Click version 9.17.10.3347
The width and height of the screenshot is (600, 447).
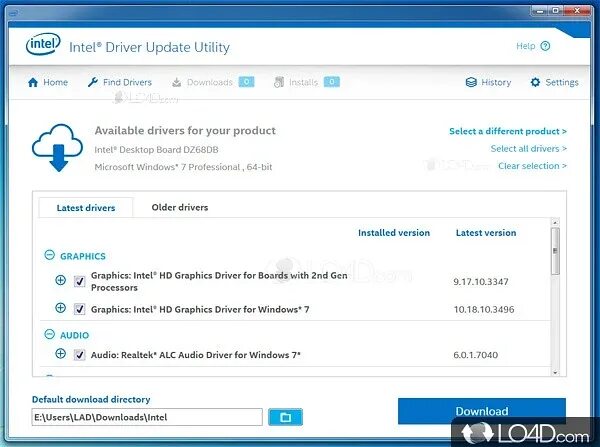click(x=481, y=282)
